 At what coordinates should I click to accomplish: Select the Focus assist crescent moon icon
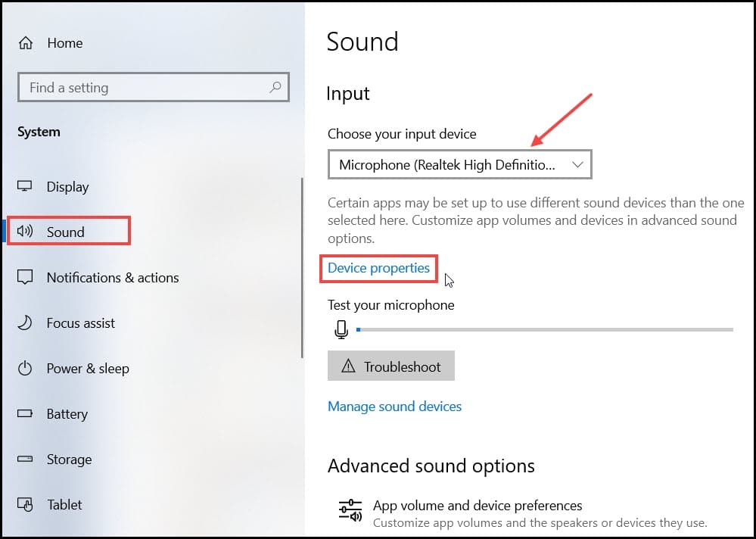[x=25, y=322]
